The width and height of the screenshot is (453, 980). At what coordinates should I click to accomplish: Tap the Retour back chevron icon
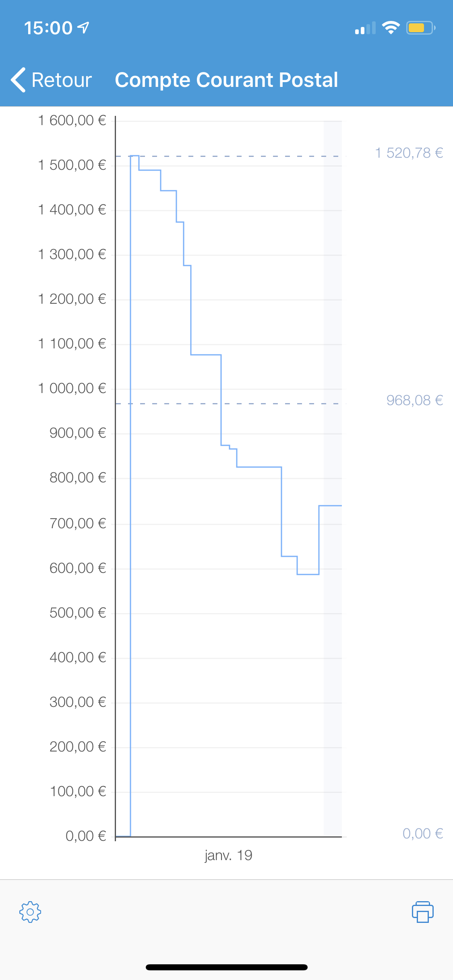(x=19, y=80)
